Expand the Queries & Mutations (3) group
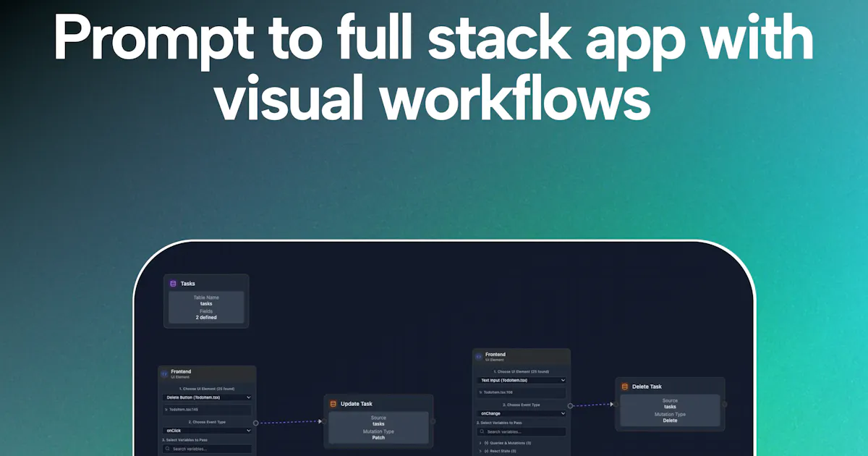Screen dimensions: 868x456 505,442
